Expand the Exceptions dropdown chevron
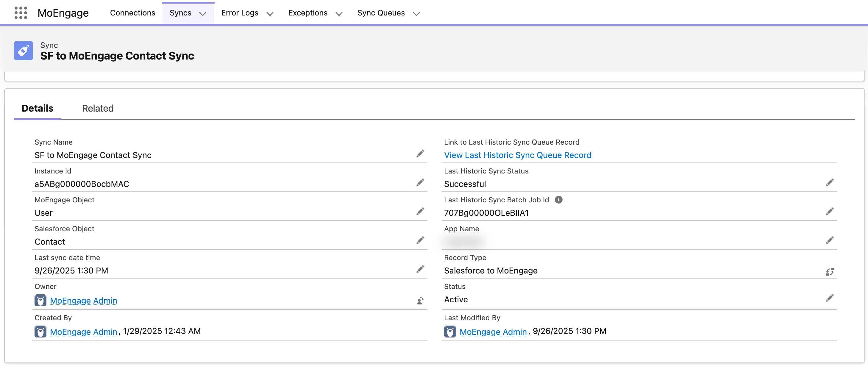Image resolution: width=868 pixels, height=372 pixels. (339, 13)
